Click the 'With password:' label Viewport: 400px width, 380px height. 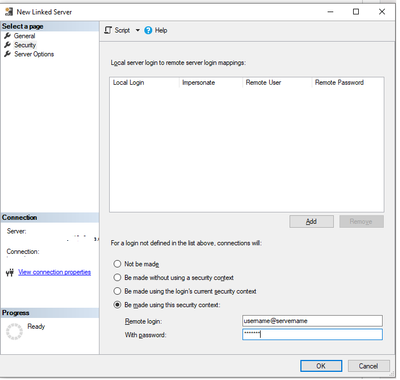coord(145,335)
